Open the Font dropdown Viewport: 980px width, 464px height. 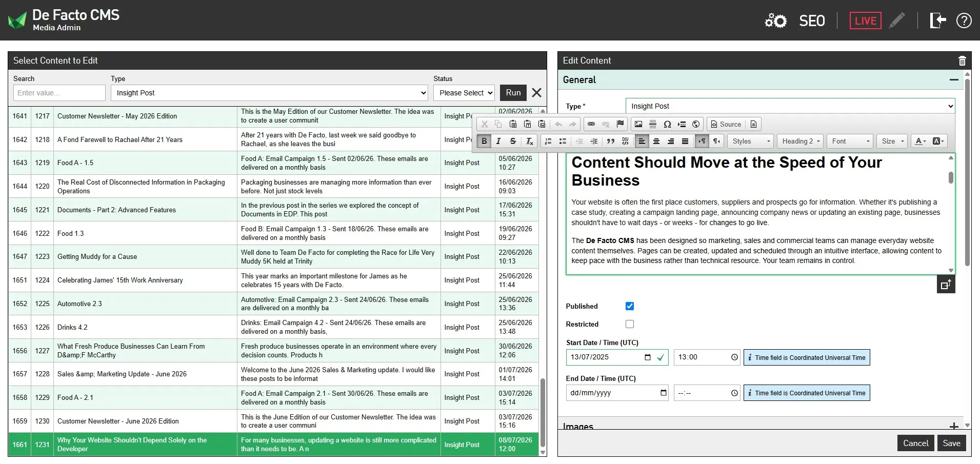click(x=850, y=142)
